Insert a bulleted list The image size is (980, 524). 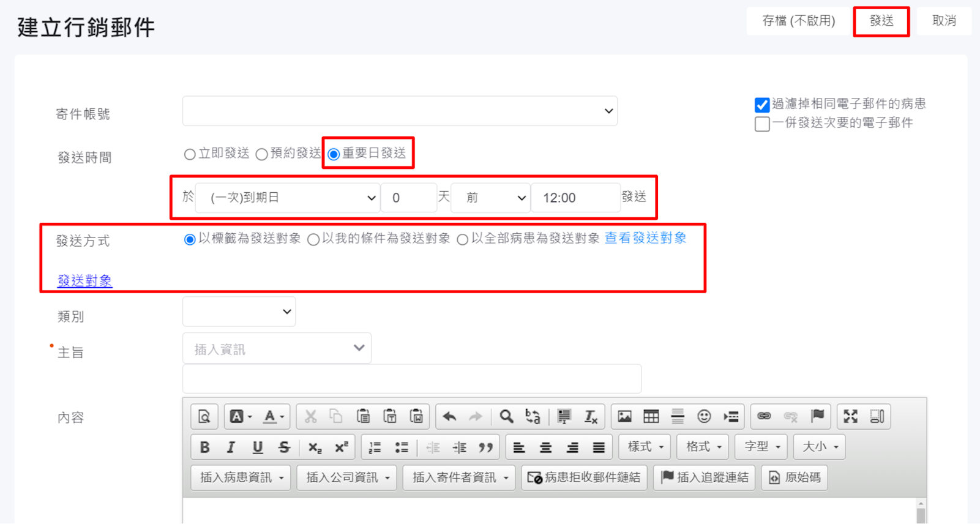402,447
